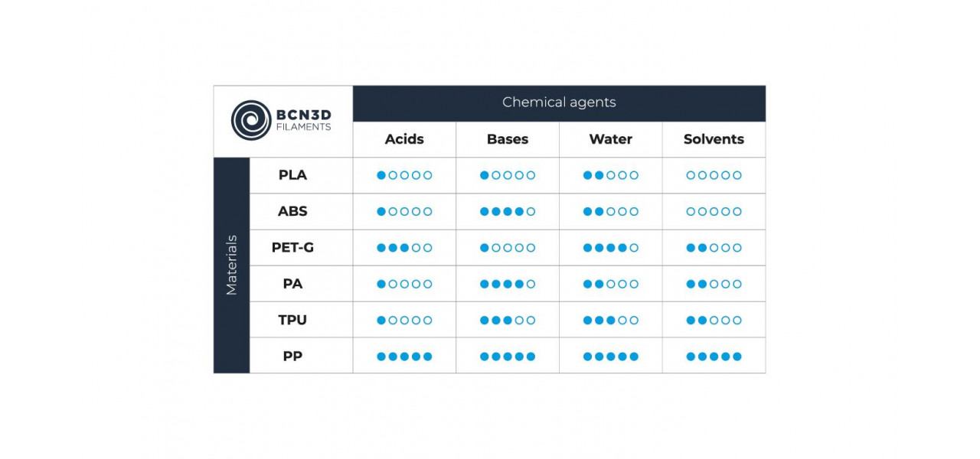Click the PET-G water rating dots
Image resolution: width=980 pixels, height=459 pixels.
[611, 248]
